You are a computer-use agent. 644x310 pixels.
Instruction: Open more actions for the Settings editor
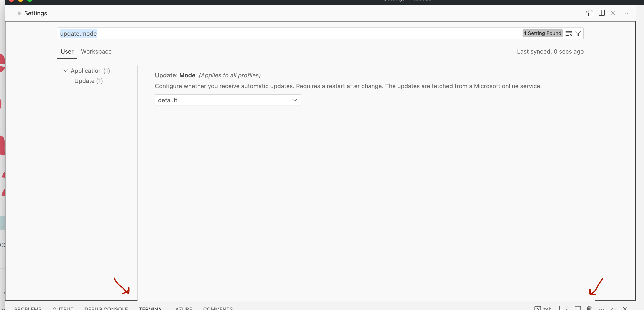pos(625,13)
